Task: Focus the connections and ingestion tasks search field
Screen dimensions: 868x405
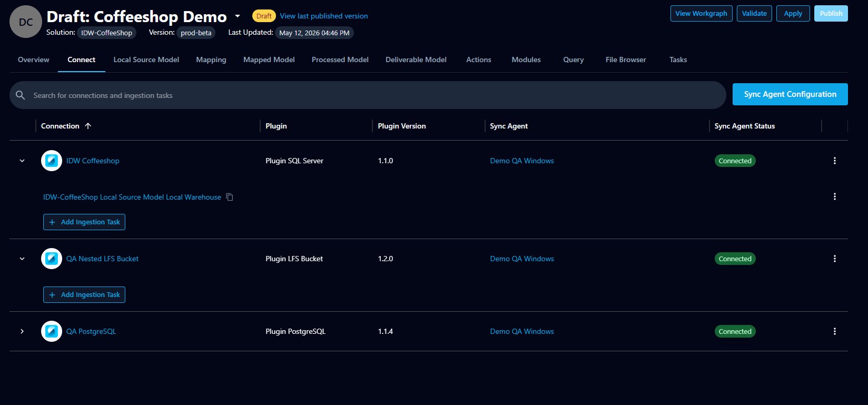Action: pos(368,95)
